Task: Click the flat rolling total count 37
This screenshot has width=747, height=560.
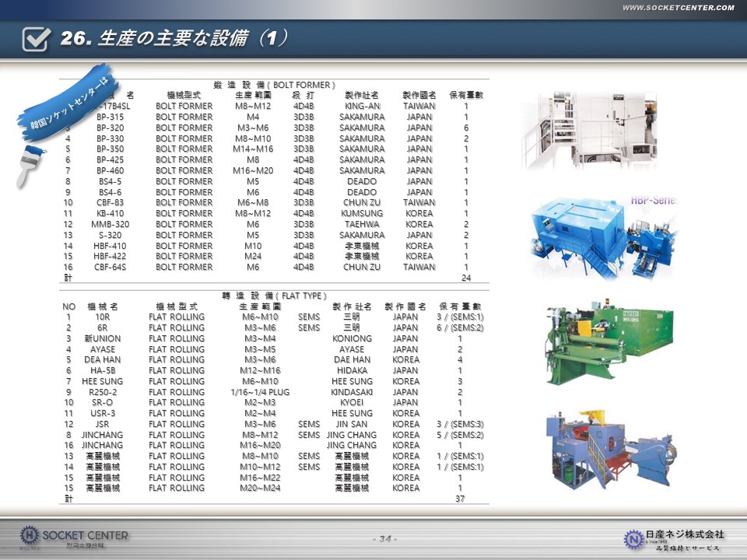Action: coord(460,499)
